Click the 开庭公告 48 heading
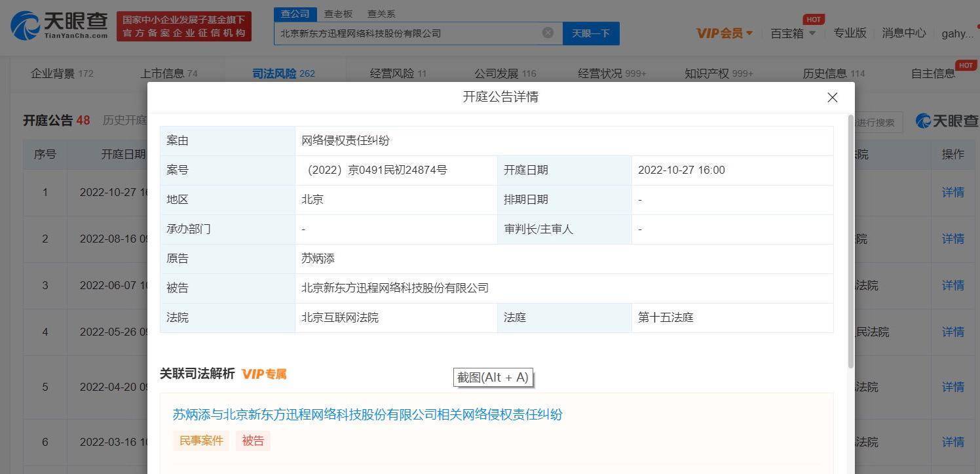Screen dimensions: 980x474 [56, 121]
